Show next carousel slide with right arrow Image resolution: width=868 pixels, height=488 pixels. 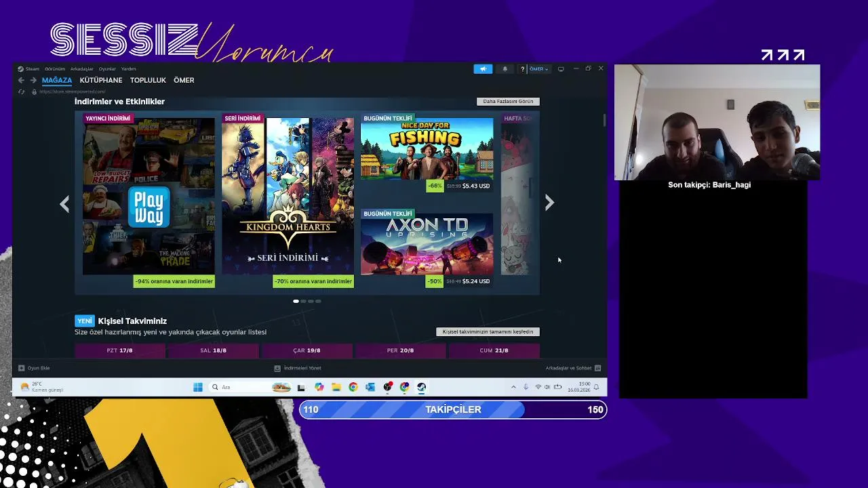tap(549, 203)
